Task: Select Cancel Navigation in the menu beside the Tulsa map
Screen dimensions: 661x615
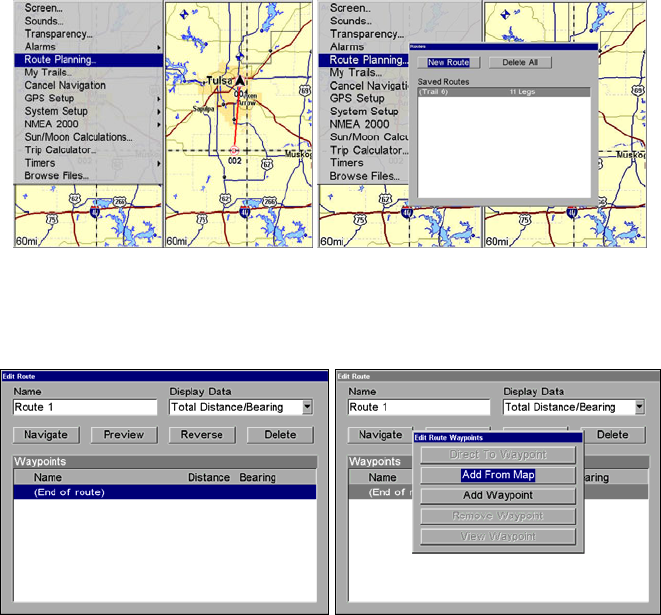Action: tap(65, 85)
